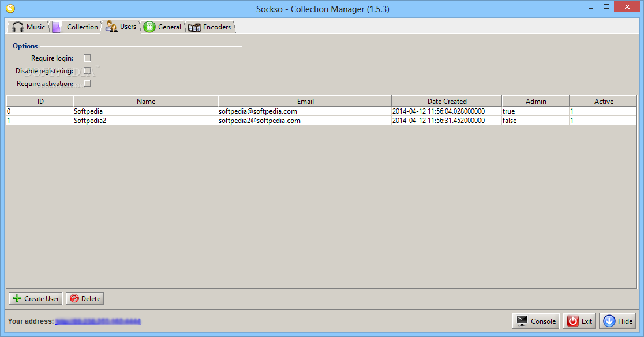The width and height of the screenshot is (644, 337).
Task: Click the red no-entry Delete icon
Action: pos(74,298)
